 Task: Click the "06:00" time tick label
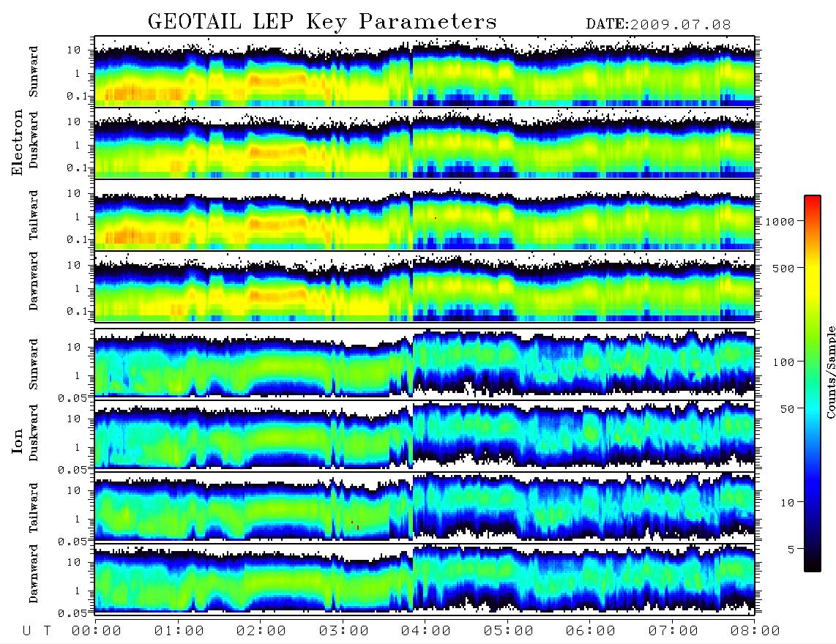point(591,631)
